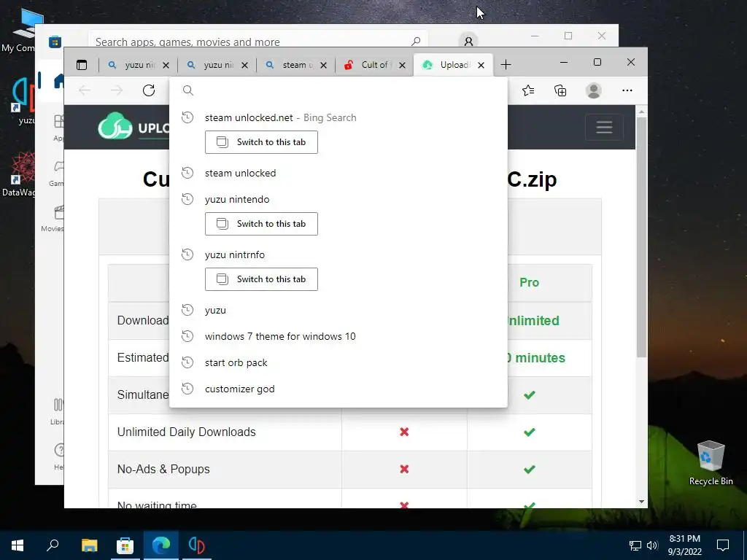Select the Recycle Bin desktop icon

711,463
